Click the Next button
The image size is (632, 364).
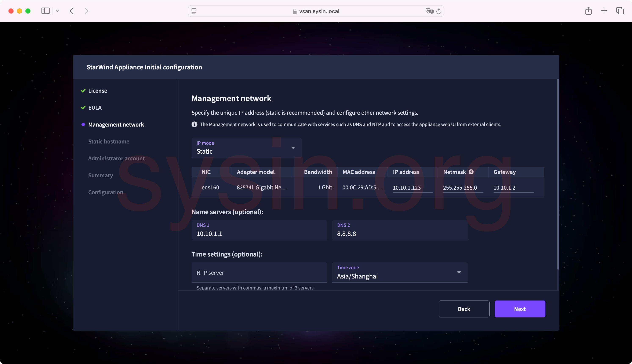pos(519,309)
